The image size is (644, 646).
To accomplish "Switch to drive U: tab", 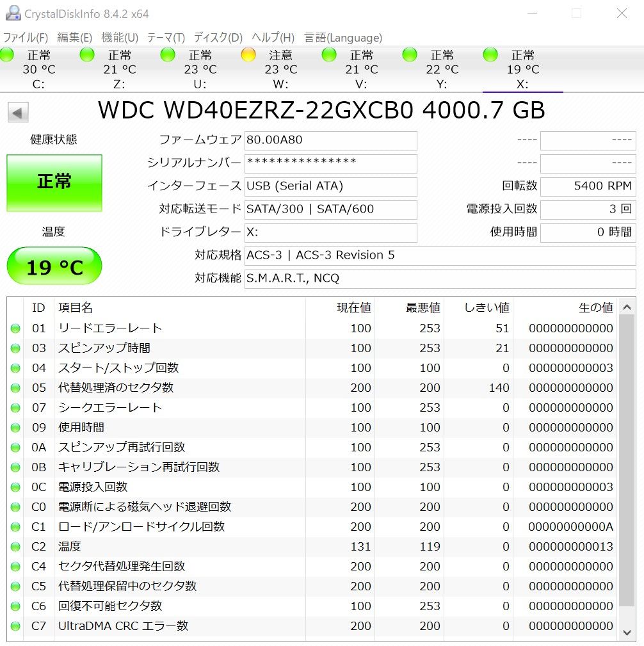I will point(200,69).
